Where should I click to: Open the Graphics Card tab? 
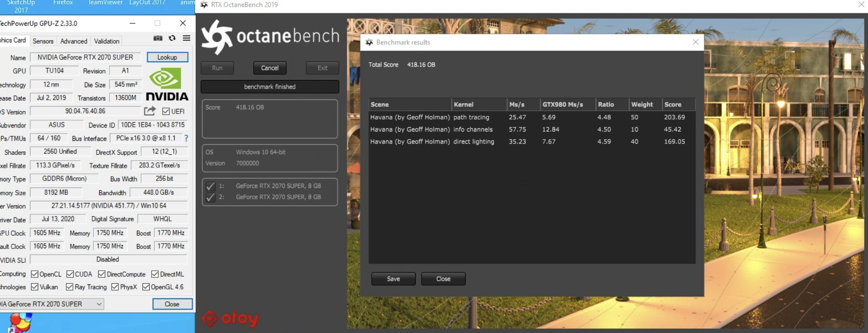[x=13, y=40]
